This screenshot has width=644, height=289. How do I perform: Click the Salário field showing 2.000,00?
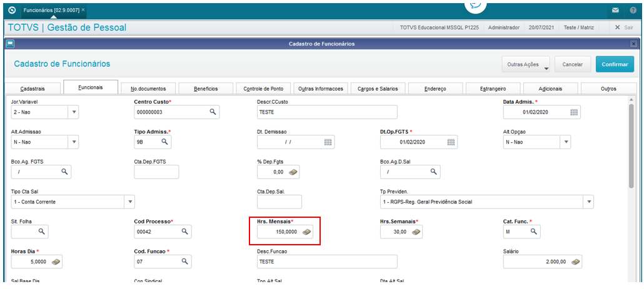tap(543, 262)
